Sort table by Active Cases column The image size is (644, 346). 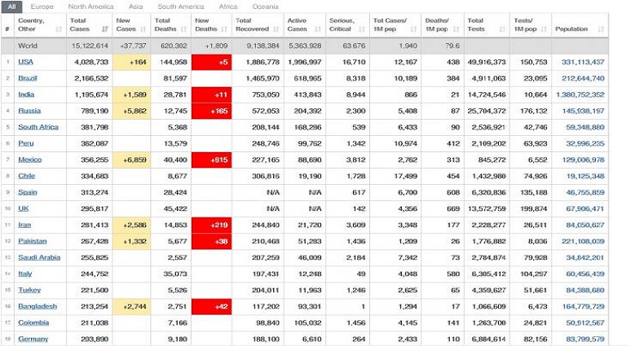coord(304,24)
